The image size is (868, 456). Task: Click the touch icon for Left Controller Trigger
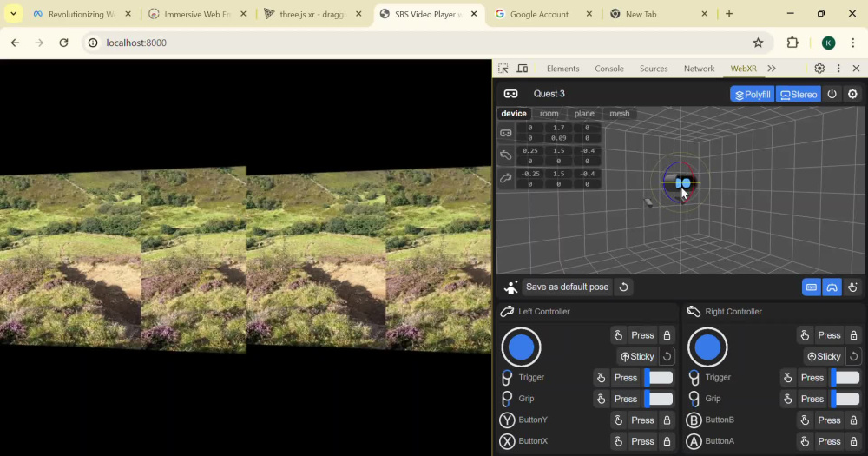pyautogui.click(x=602, y=378)
